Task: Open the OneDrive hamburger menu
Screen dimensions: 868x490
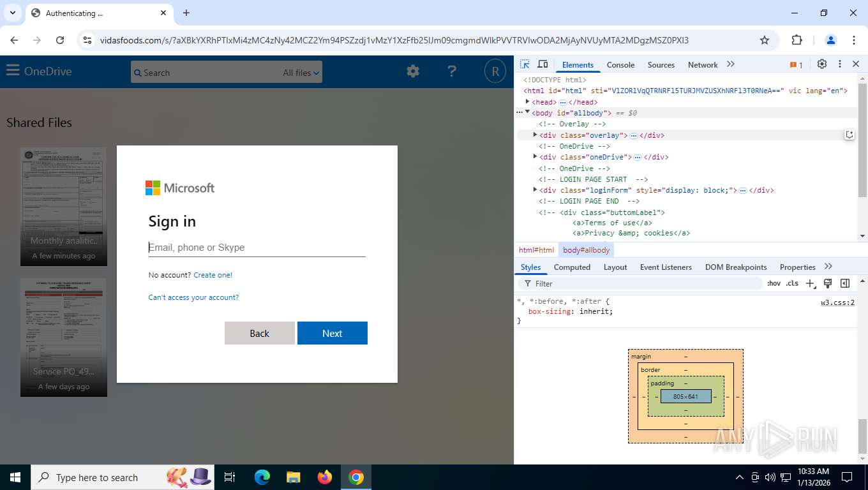Action: pyautogui.click(x=13, y=71)
